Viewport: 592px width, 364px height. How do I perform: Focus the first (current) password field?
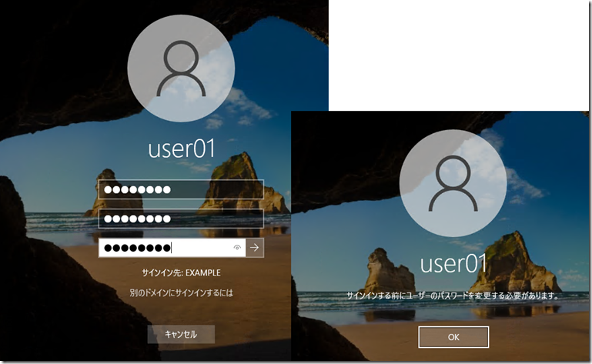pos(181,190)
